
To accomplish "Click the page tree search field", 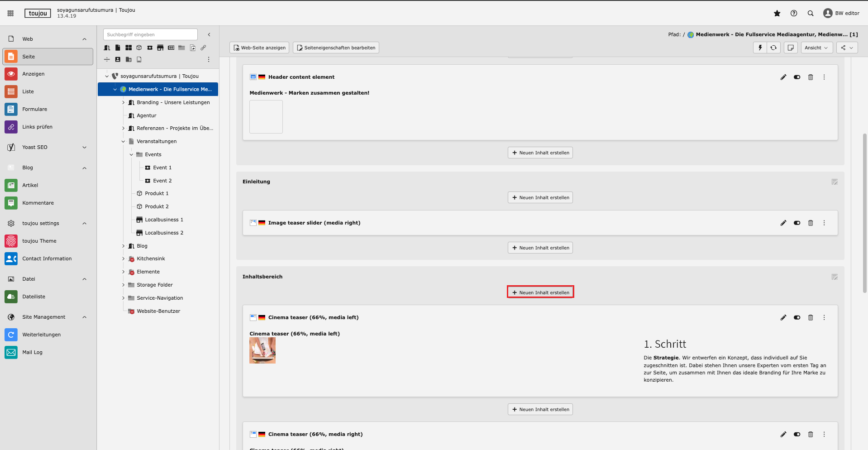I will pos(150,35).
